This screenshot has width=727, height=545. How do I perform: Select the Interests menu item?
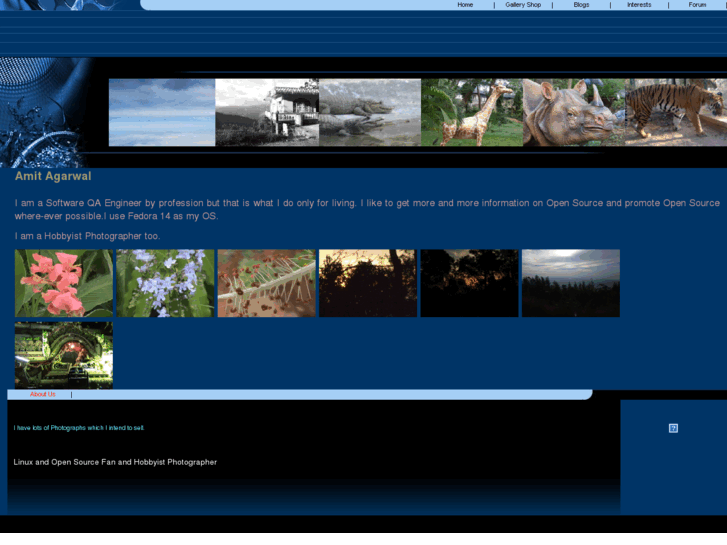[639, 5]
